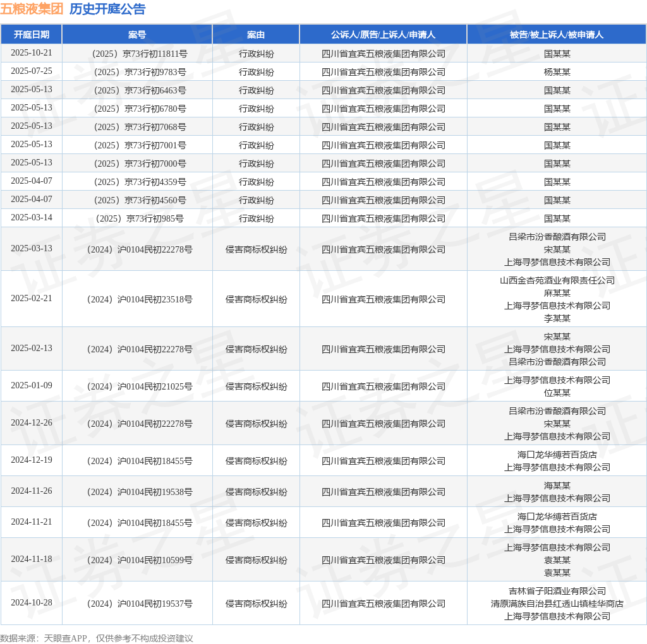This screenshot has height=644, width=647.
Task: Click case number (2025)京73行初6463号
Action: (x=140, y=90)
